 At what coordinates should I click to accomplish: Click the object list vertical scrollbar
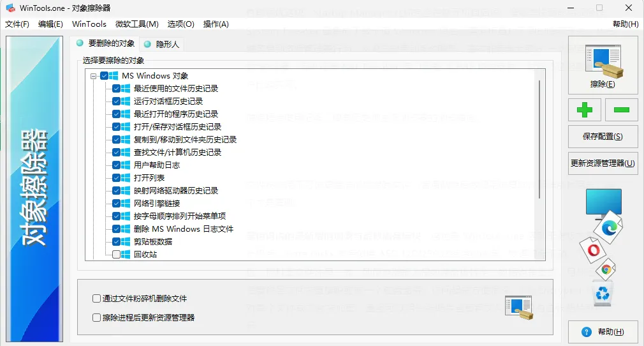tap(539, 140)
